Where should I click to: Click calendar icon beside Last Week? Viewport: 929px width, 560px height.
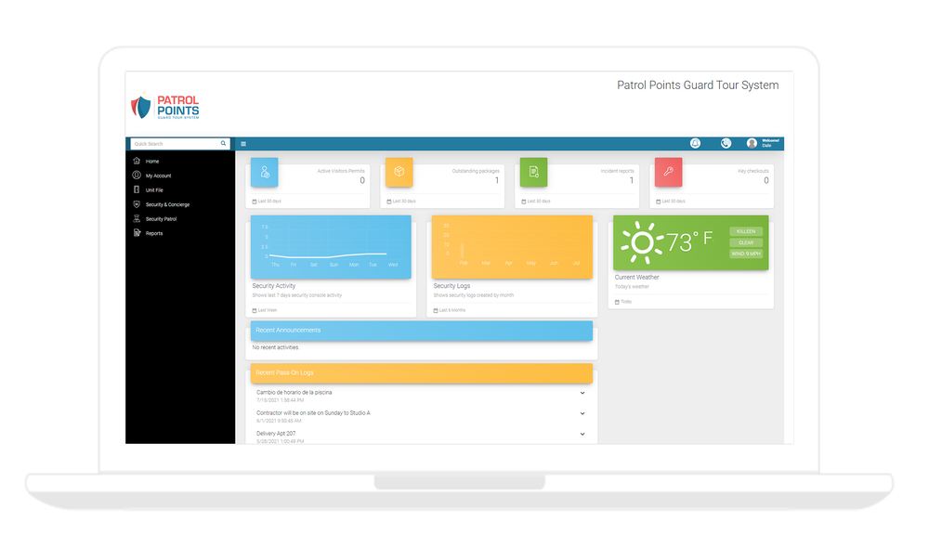(x=255, y=310)
